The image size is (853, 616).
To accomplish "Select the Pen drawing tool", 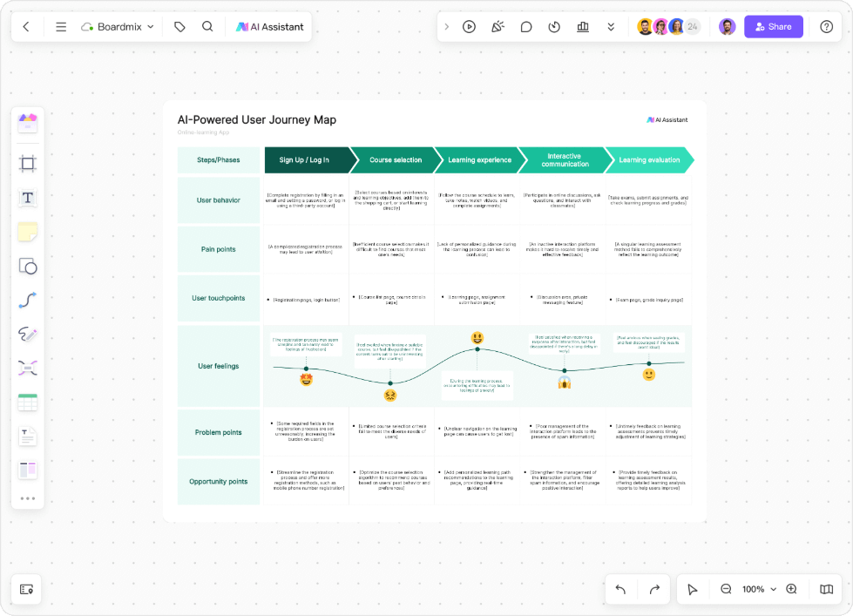I will coord(28,334).
